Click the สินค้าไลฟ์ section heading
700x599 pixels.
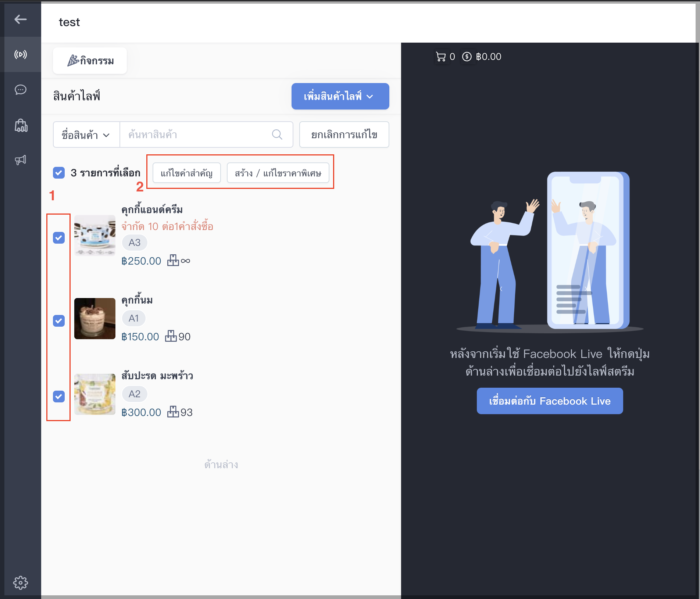(77, 96)
